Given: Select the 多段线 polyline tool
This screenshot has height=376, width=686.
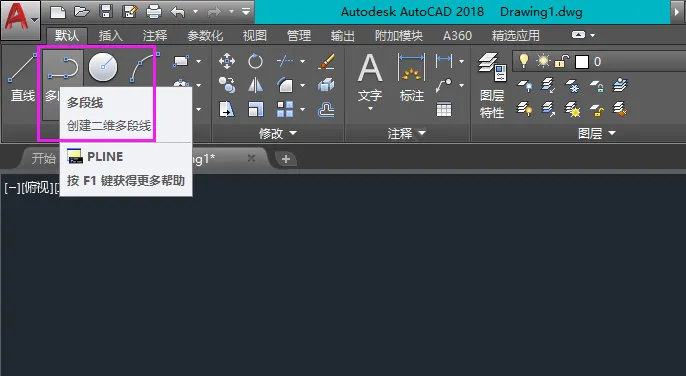Looking at the screenshot, I should [x=63, y=69].
